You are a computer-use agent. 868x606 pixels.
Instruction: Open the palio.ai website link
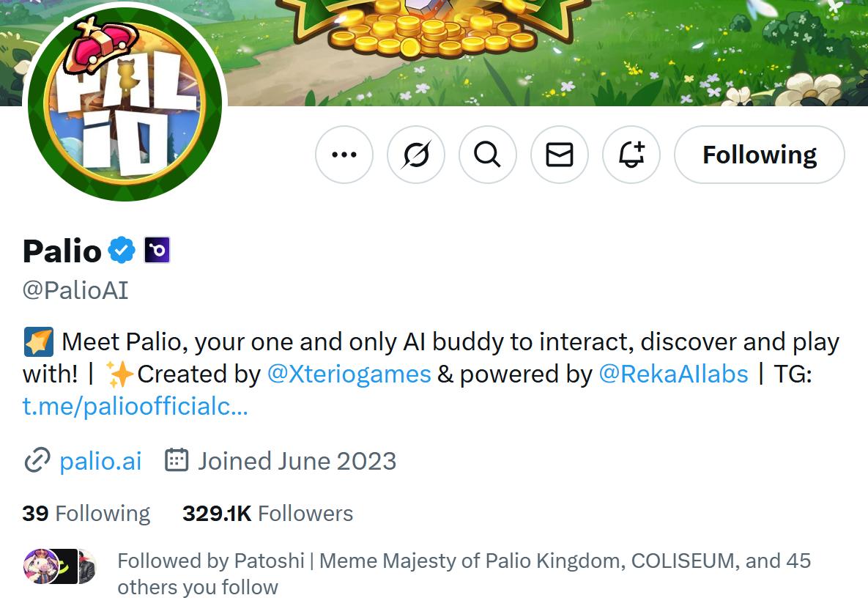click(100, 461)
